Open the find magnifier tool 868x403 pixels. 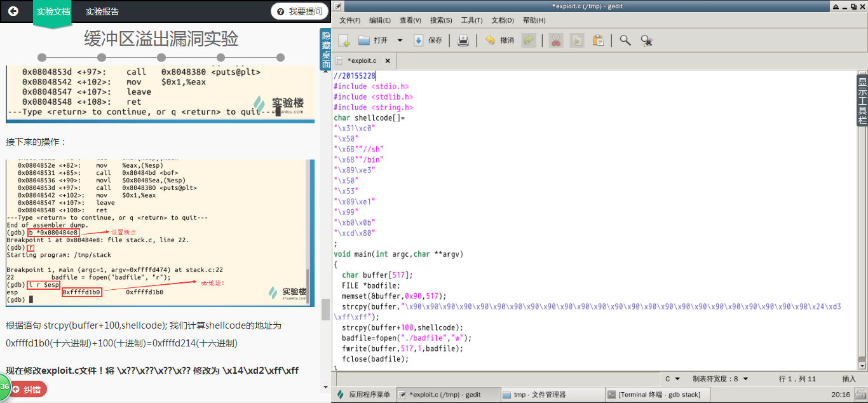[x=625, y=41]
